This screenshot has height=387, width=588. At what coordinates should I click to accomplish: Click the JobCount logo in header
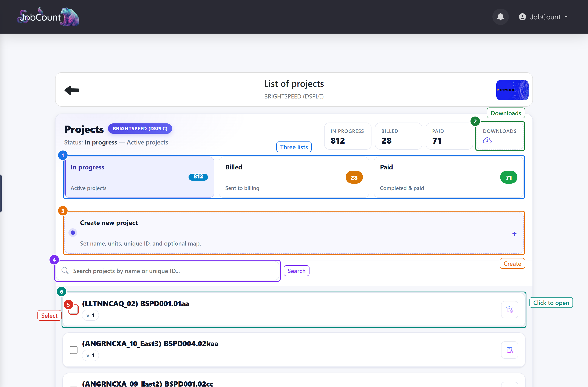pyautogui.click(x=48, y=17)
